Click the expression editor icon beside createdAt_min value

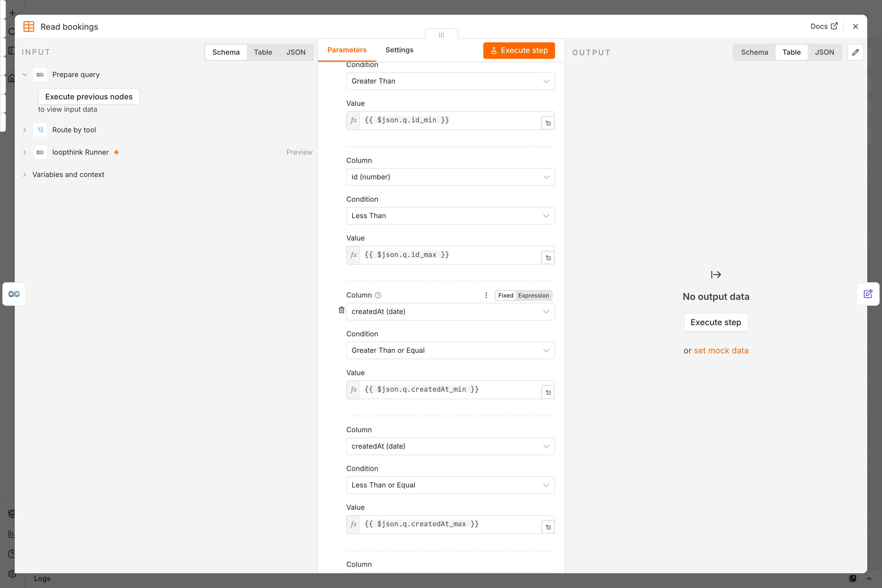point(548,392)
